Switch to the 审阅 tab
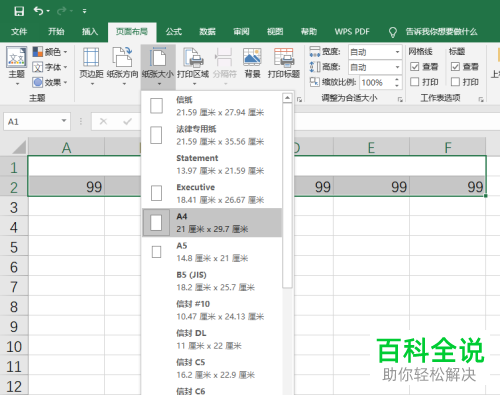 point(241,32)
